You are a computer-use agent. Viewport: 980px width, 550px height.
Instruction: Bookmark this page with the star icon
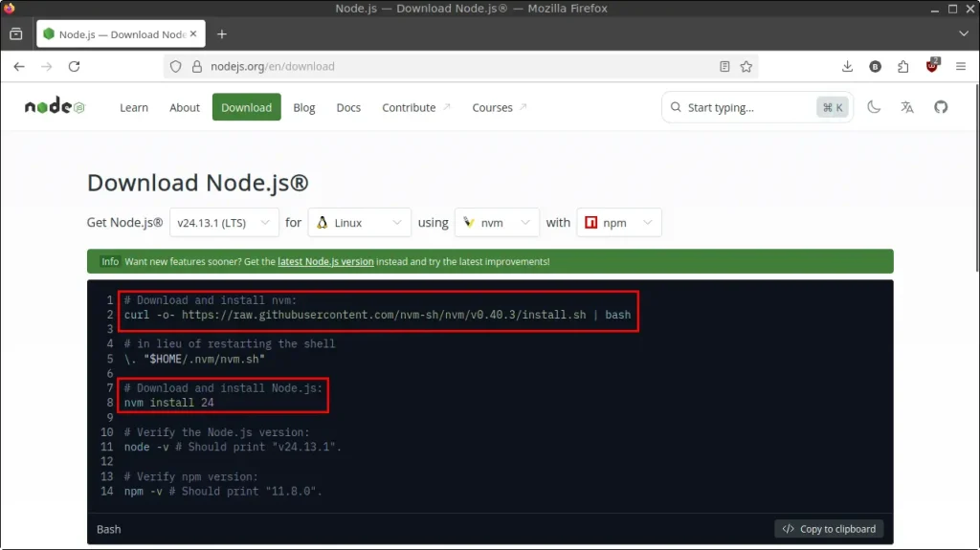746,66
